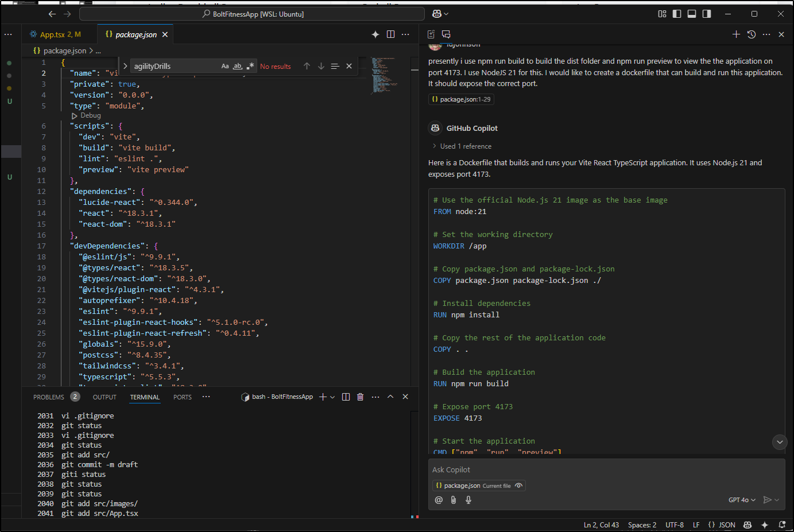Go forward using the navigation arrow
The width and height of the screenshot is (794, 532).
click(x=67, y=14)
